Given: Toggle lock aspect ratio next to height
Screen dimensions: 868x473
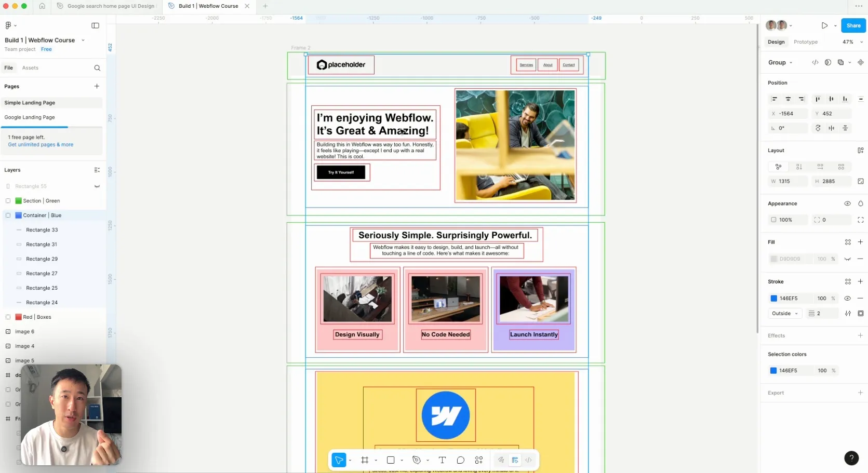Looking at the screenshot, I should click(861, 181).
